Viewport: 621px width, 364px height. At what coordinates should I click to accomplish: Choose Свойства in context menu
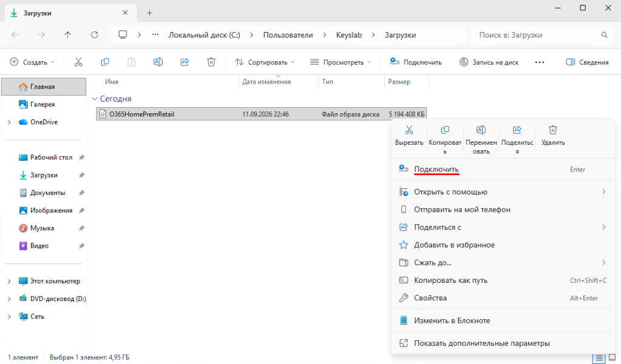coord(503,298)
